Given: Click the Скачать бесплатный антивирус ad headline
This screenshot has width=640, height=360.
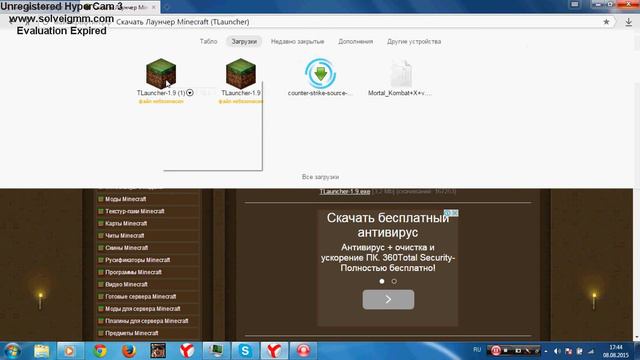Looking at the screenshot, I should pos(388,225).
